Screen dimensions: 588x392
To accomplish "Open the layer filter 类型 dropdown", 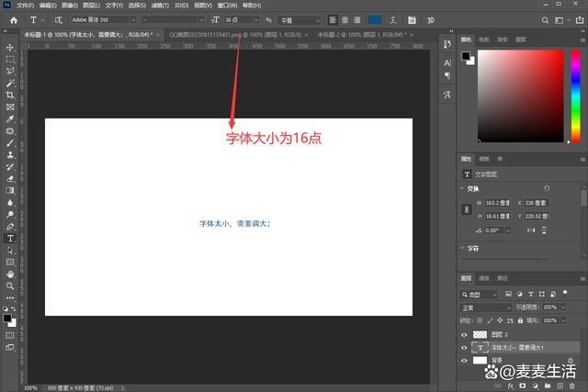I will tap(479, 295).
